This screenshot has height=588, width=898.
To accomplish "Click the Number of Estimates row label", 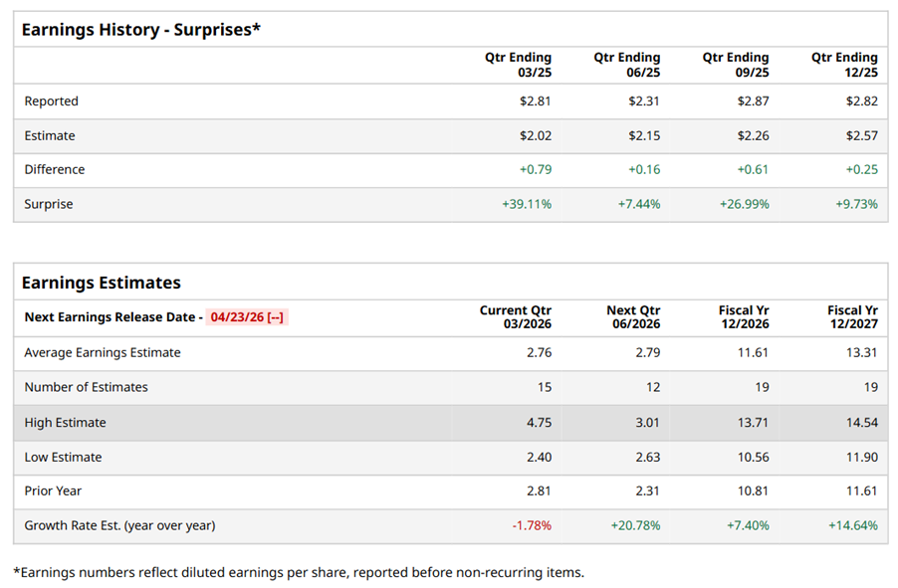I will [86, 387].
